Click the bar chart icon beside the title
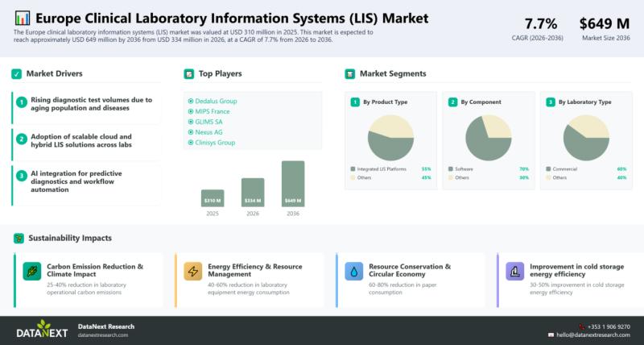The width and height of the screenshot is (644, 345). (23, 19)
